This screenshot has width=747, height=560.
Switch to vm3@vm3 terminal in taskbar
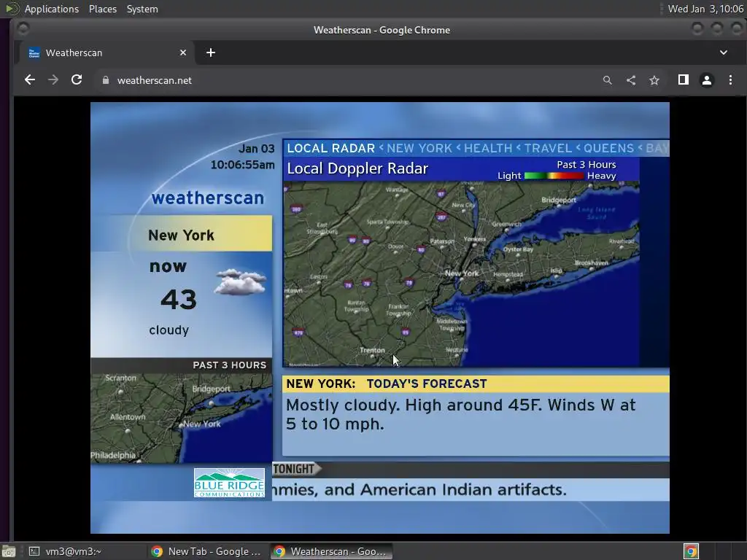(74, 551)
